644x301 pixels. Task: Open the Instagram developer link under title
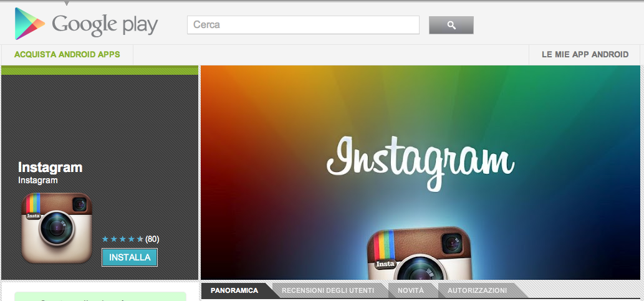(x=38, y=180)
